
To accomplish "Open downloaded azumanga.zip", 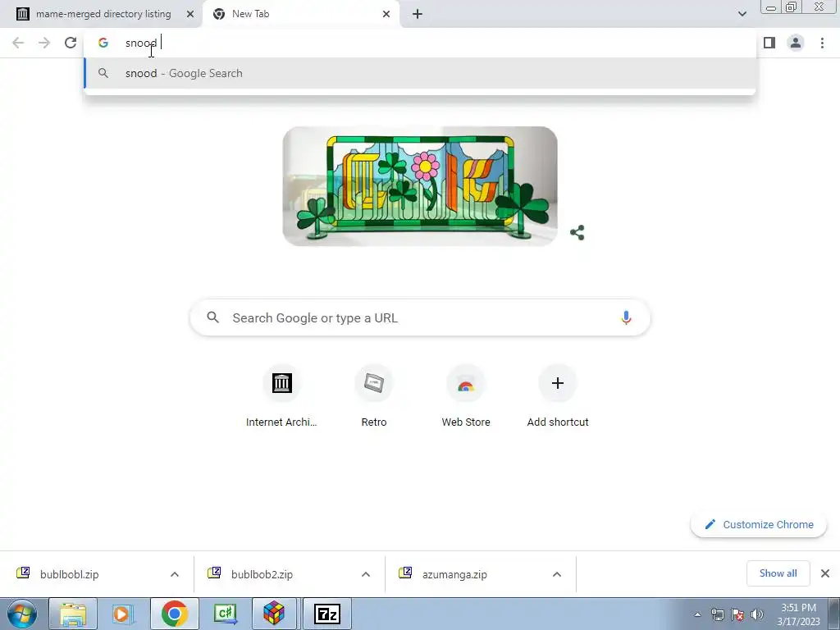I will tap(454, 574).
